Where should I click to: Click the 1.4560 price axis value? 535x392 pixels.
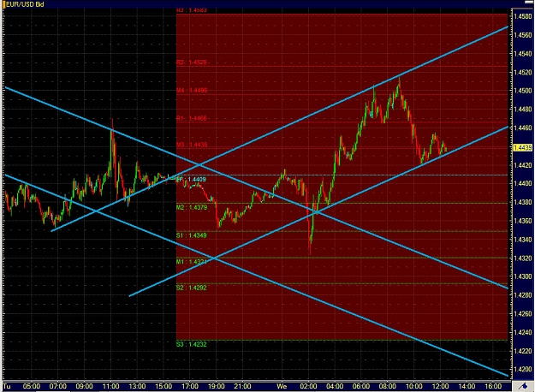point(523,35)
